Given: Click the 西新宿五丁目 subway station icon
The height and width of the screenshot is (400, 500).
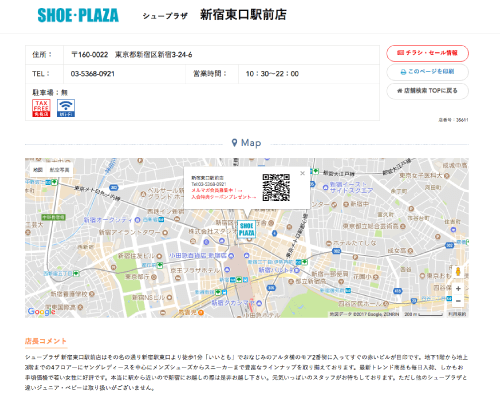Looking at the screenshot, I should coord(76,273).
